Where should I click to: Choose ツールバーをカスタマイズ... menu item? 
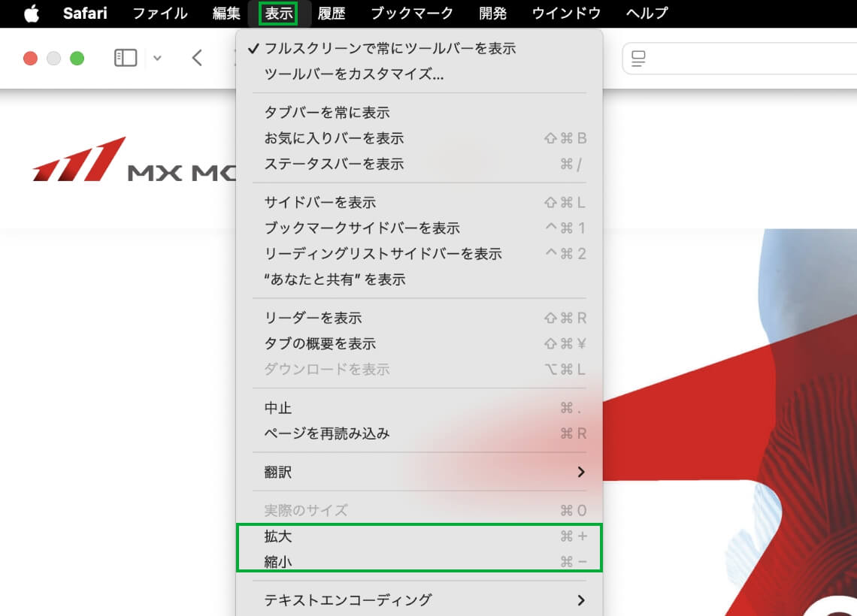coord(353,74)
